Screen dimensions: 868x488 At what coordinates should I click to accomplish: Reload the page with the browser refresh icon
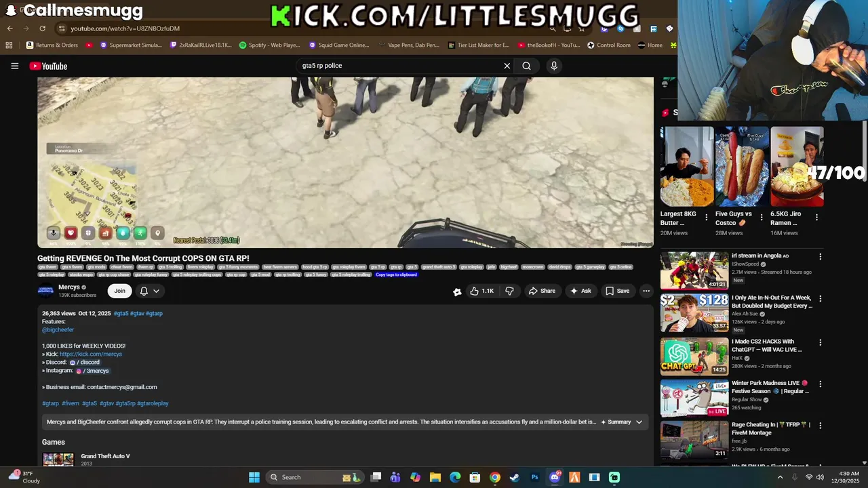[x=42, y=28]
